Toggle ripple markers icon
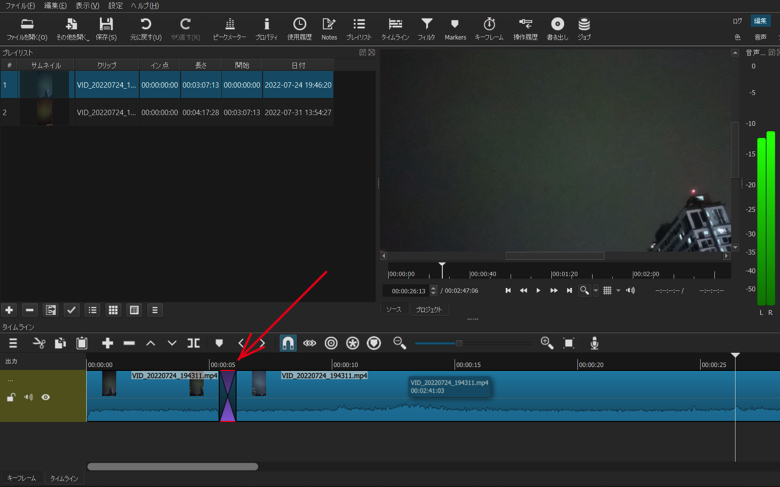 tap(374, 343)
